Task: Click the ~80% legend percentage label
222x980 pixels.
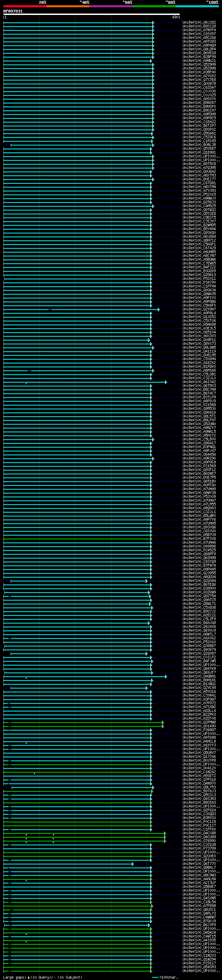Action: pyautogui.click(x=170, y=2)
